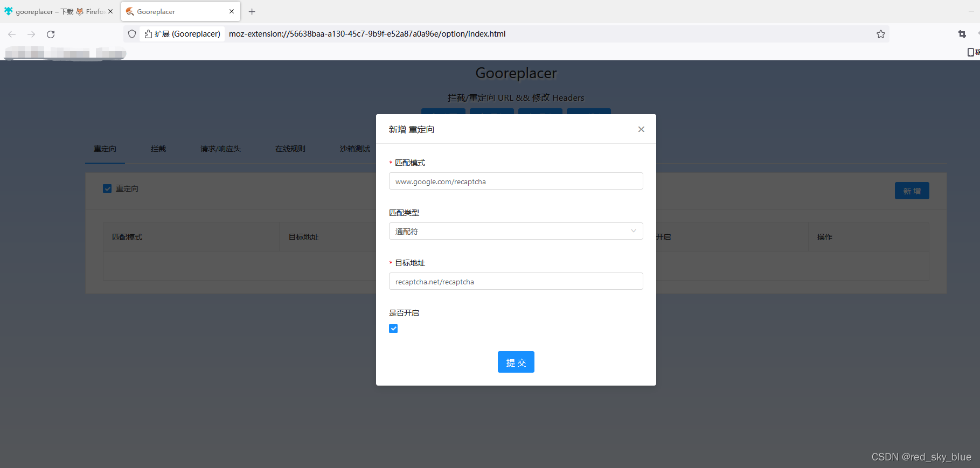This screenshot has width=980, height=468.
Task: Open the 沙箱测试 tab
Action: [x=355, y=149]
